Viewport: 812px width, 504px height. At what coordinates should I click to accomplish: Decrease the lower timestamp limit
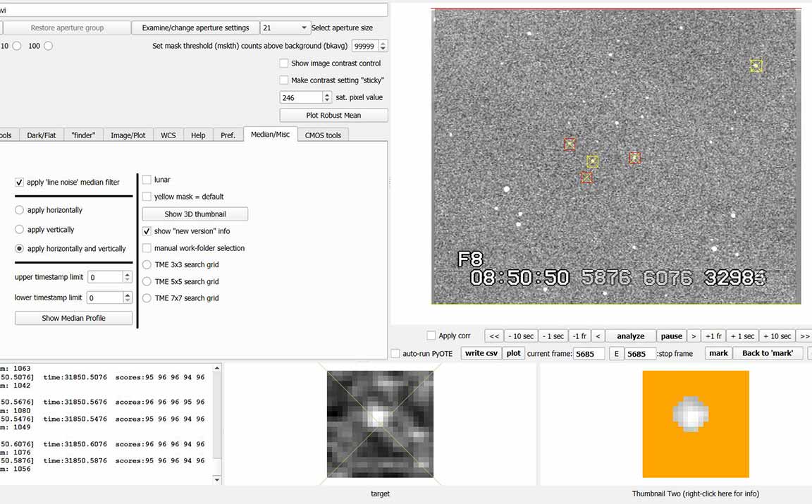click(127, 300)
